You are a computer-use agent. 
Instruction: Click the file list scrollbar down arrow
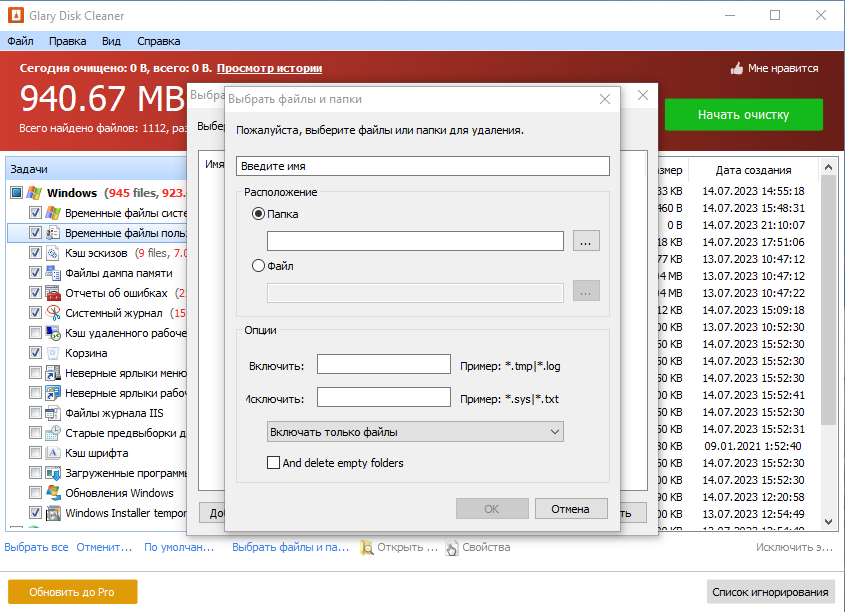click(828, 521)
